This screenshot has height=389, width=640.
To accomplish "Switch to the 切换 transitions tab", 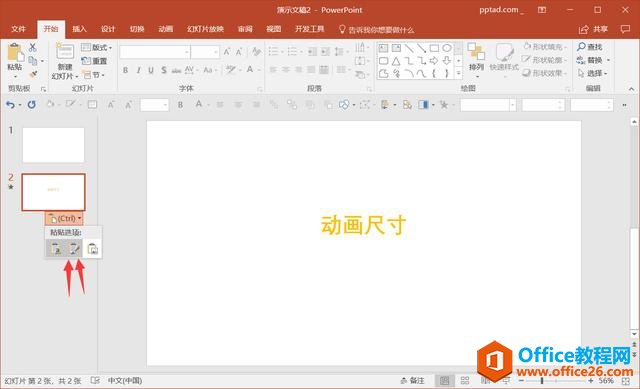I will 137,29.
